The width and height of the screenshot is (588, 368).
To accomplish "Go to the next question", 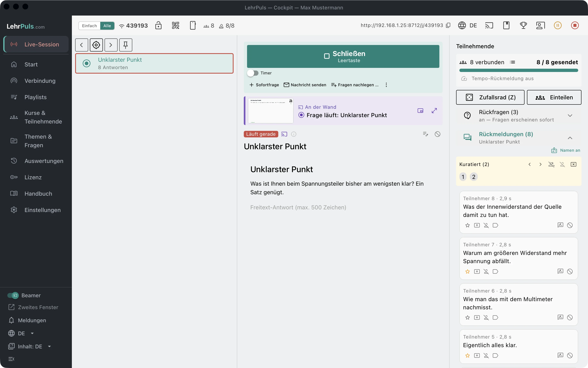I will [111, 45].
